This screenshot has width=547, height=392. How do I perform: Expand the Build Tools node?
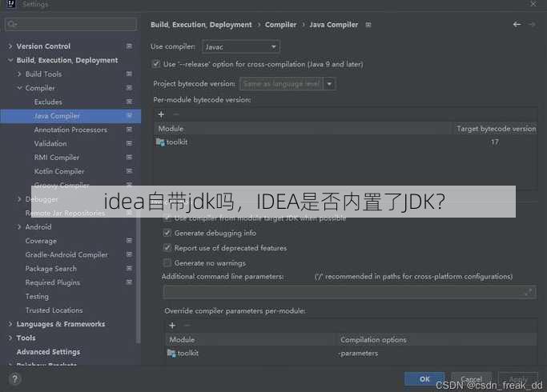pyautogui.click(x=19, y=74)
